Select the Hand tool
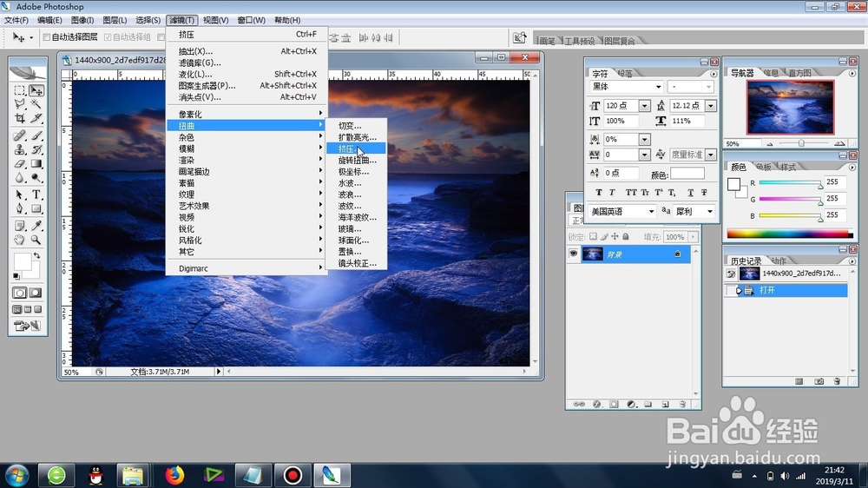 click(20, 240)
